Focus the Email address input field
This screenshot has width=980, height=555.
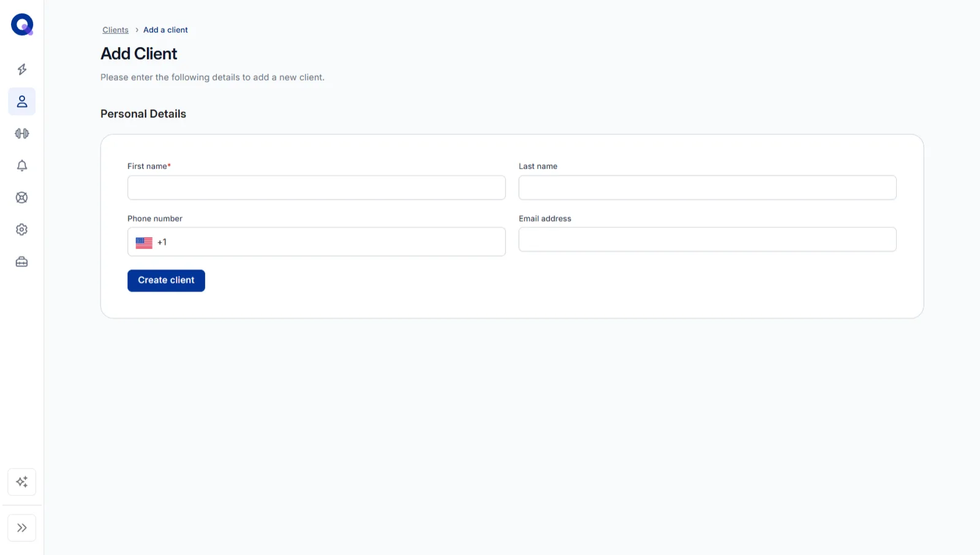tap(707, 240)
